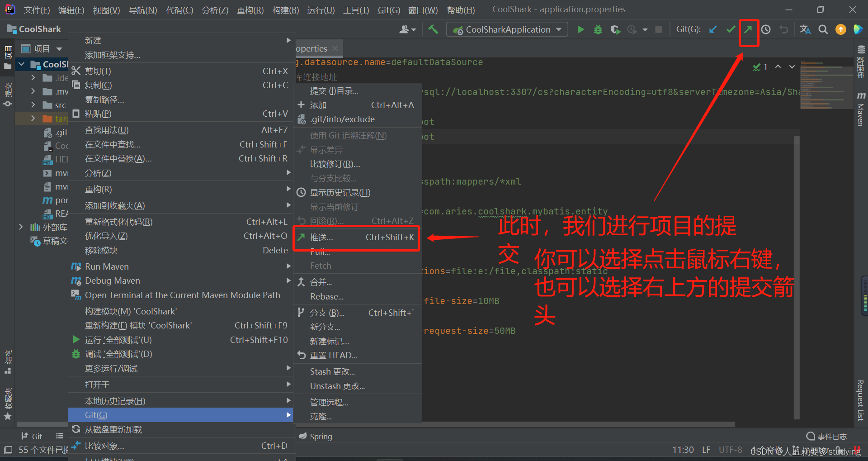This screenshot has width=868, height=461.
Task: Click the Cut (剪切) menu entry
Action: click(182, 71)
